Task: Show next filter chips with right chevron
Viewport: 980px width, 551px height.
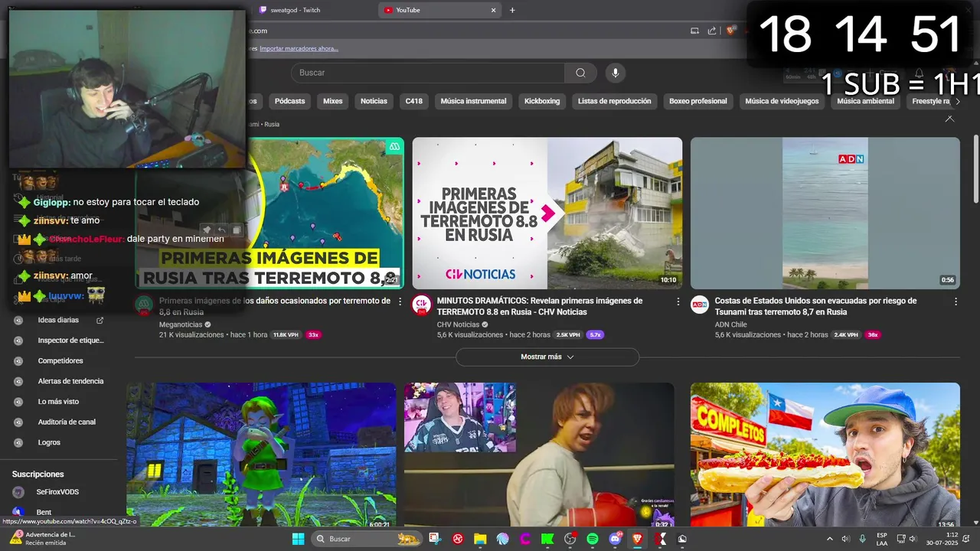Action: pos(957,101)
